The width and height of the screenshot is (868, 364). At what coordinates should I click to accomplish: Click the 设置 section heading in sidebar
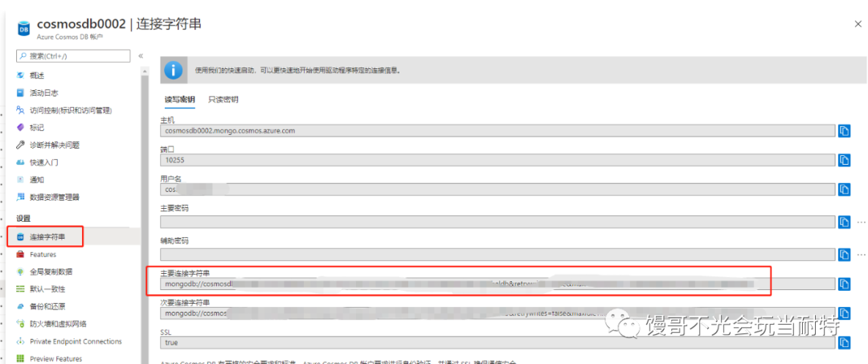pyautogui.click(x=24, y=218)
